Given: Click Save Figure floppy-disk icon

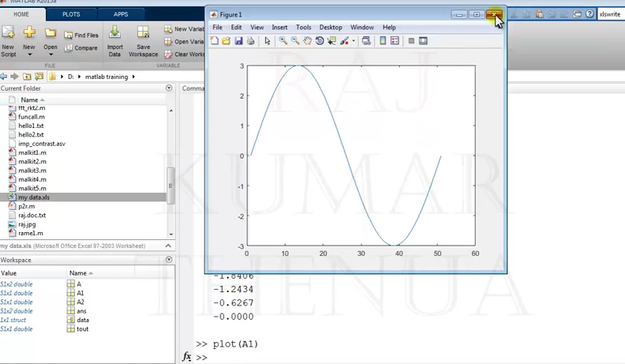Looking at the screenshot, I should pos(239,40).
